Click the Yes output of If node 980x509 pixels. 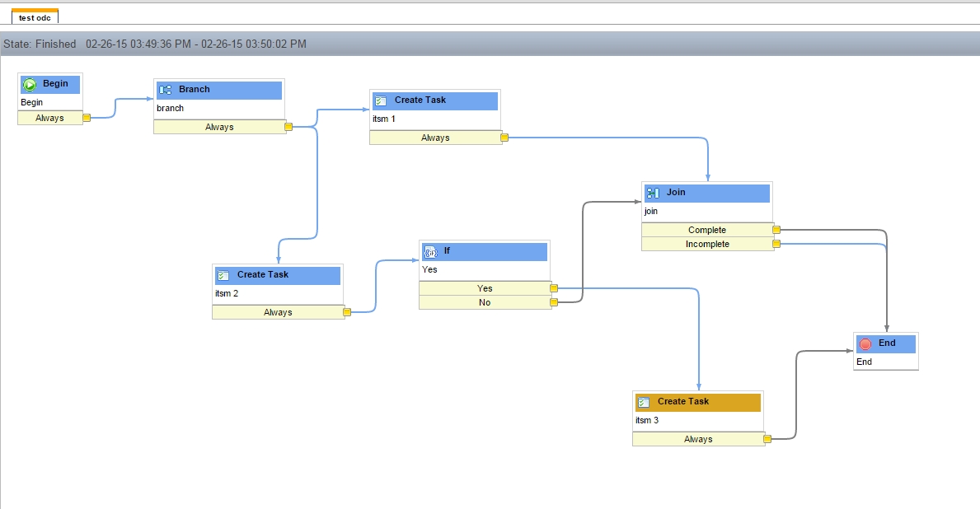485,288
